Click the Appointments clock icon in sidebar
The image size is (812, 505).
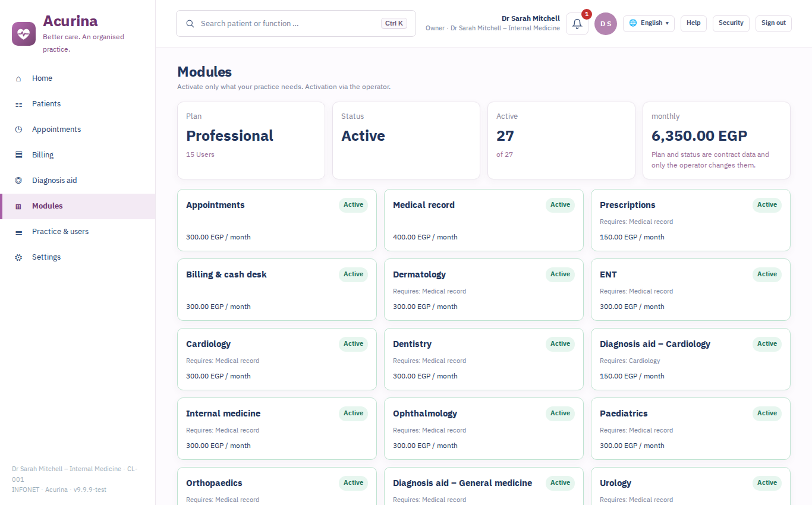pos(18,130)
